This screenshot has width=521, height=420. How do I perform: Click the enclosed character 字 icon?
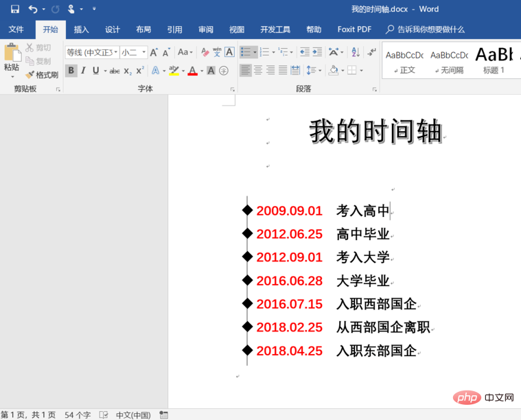coord(224,71)
